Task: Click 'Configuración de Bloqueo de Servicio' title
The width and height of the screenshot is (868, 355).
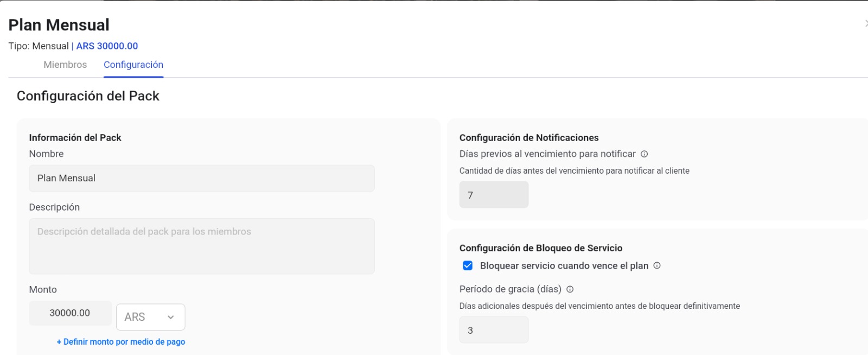Action: point(541,248)
